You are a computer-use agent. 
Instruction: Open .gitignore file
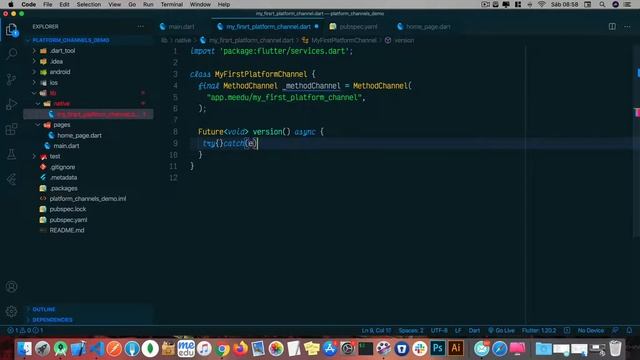(62, 167)
